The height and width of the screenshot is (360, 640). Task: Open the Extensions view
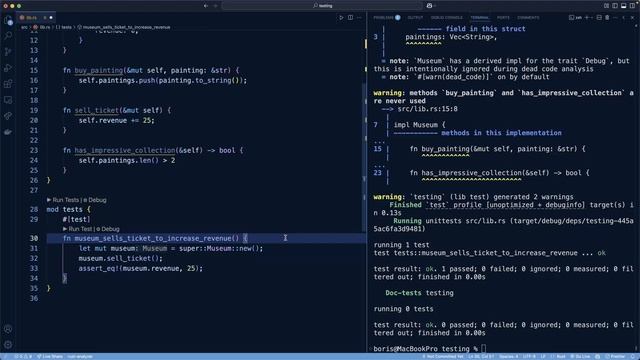click(8, 84)
